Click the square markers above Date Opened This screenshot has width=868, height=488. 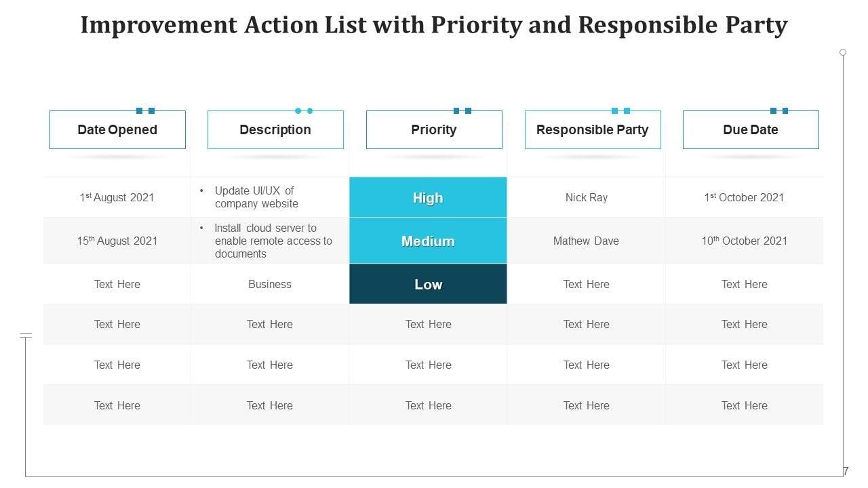[x=145, y=110]
